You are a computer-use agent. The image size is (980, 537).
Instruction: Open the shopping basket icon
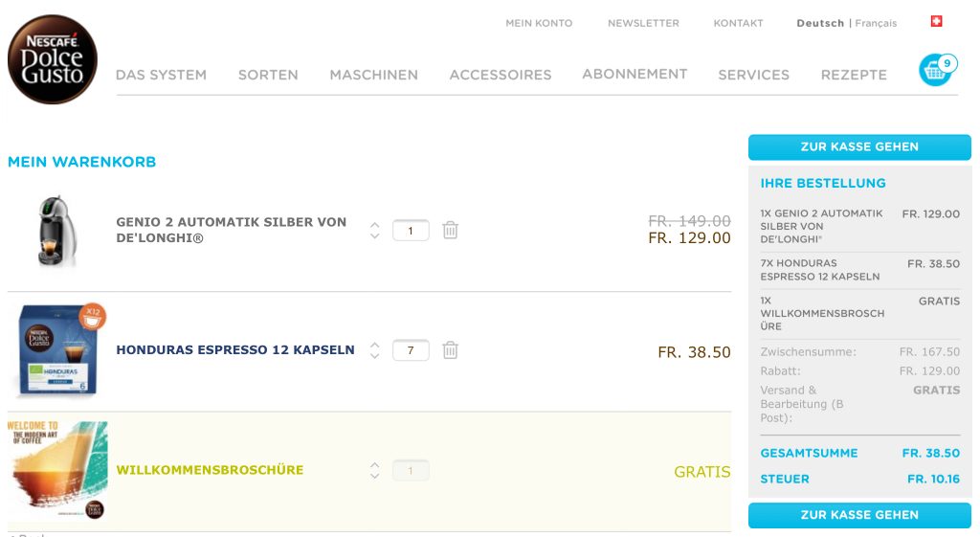pos(936,70)
